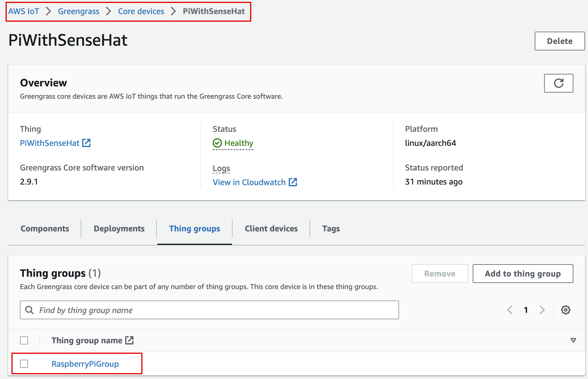Check the RaspberryPiGroup row checkbox
This screenshot has height=379, width=588.
24,363
